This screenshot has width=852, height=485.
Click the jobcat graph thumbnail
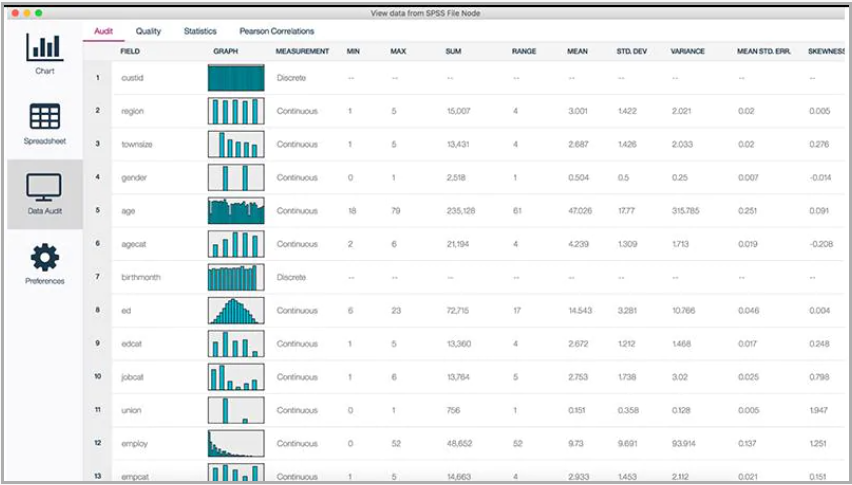pos(236,377)
